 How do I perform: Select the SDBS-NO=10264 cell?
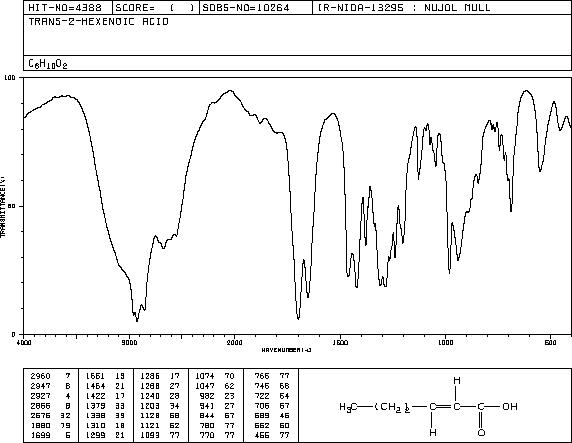pos(246,8)
